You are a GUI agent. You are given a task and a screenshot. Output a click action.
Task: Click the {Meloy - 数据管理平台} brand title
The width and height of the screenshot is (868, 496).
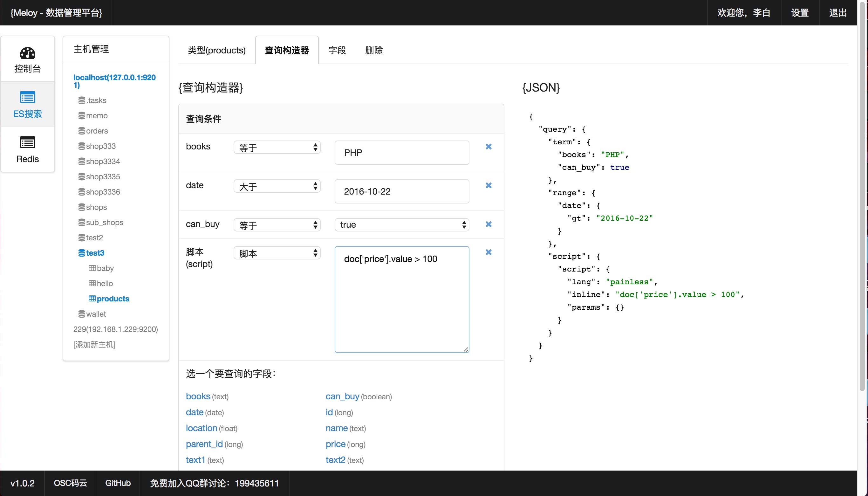56,13
